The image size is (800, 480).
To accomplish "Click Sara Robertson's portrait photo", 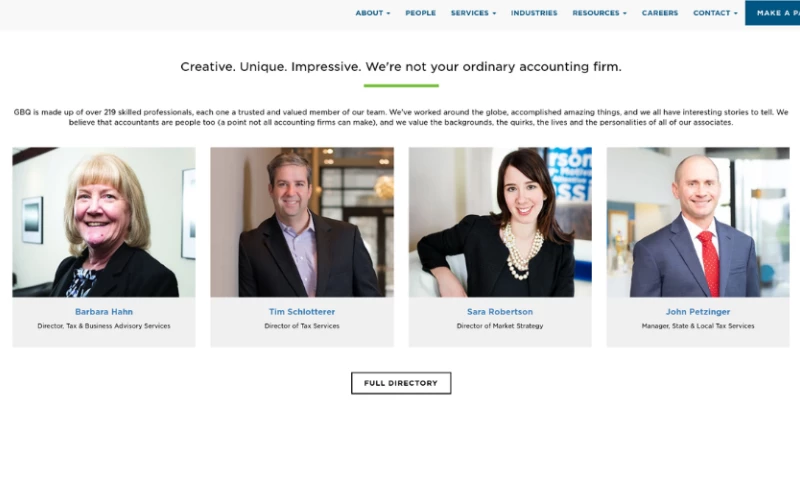I will click(500, 222).
